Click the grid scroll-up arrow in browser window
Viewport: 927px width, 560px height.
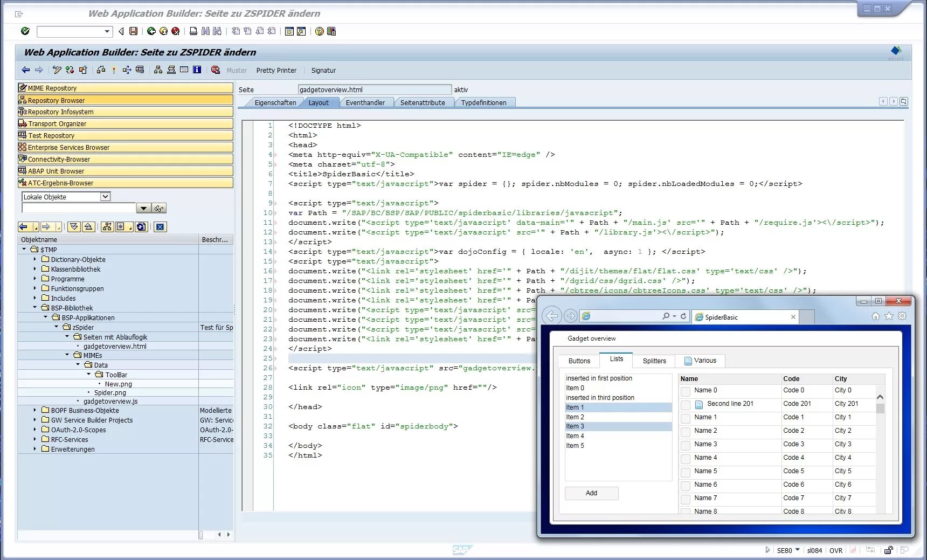pos(880,397)
